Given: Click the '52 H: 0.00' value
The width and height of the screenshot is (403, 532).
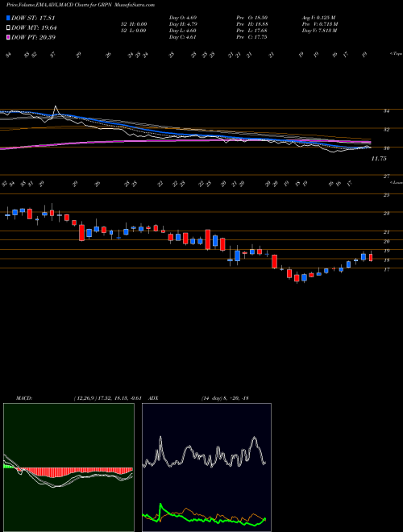Looking at the screenshot, I should 133,24.
